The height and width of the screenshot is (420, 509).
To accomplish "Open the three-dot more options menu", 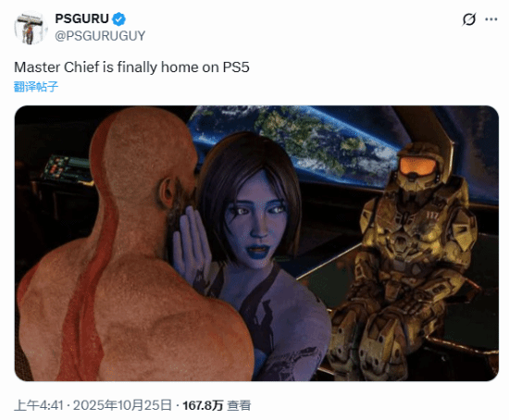I will tap(491, 19).
